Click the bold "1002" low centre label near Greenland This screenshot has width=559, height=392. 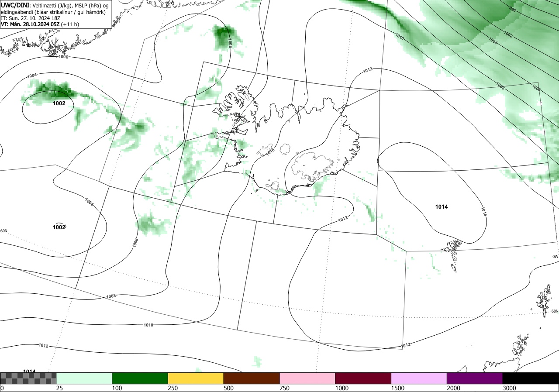coord(59,103)
